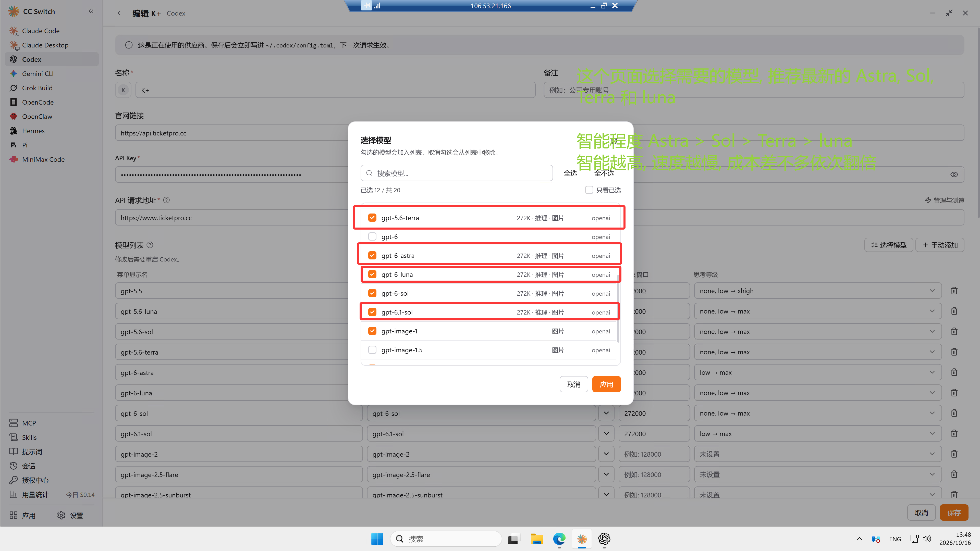Click the K avatar icon beside name
The height and width of the screenshot is (551, 980).
[x=123, y=90]
